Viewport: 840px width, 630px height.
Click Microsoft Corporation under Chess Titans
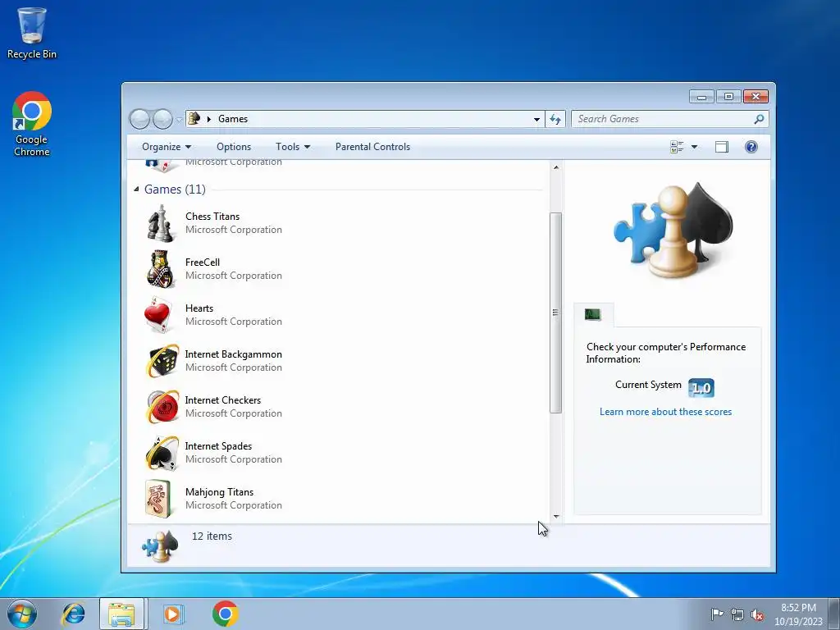coord(234,230)
